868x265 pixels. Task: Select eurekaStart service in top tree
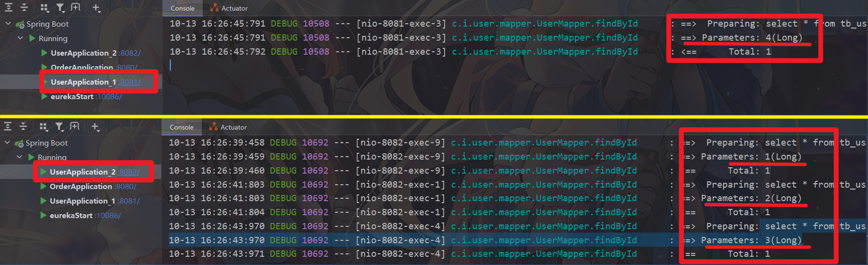72,97
